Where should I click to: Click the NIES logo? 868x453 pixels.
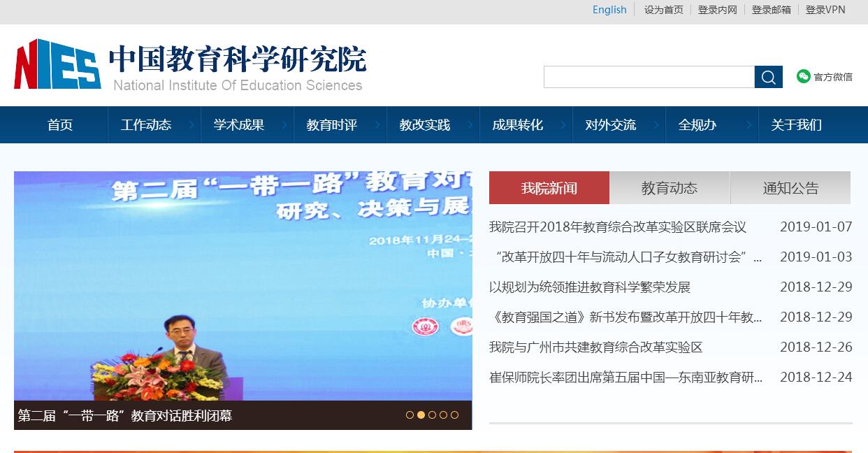point(57,64)
